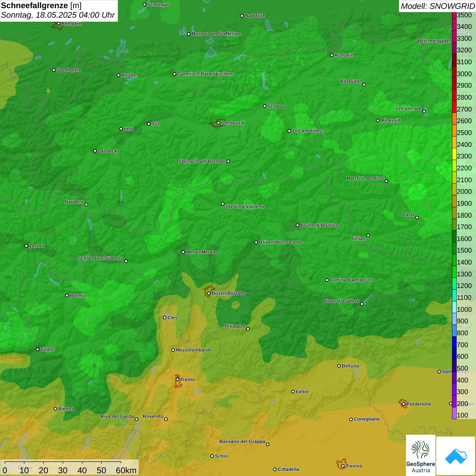Click the Garmisch-Partenkirchen label

click(205, 74)
